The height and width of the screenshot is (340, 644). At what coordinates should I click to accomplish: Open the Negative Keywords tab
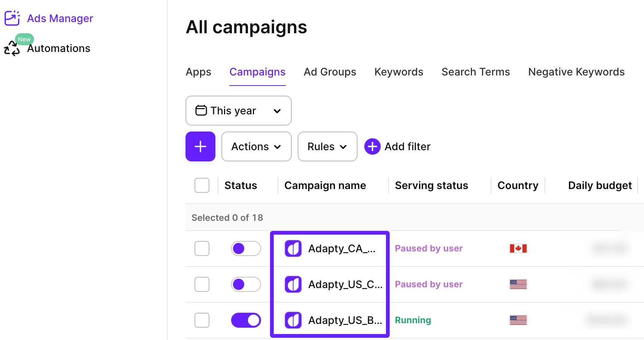point(576,72)
